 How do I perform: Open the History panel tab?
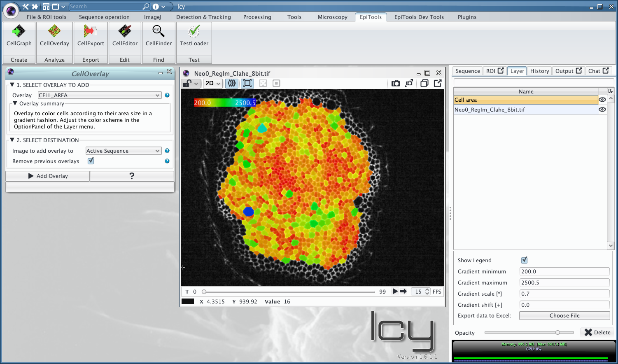(x=540, y=71)
